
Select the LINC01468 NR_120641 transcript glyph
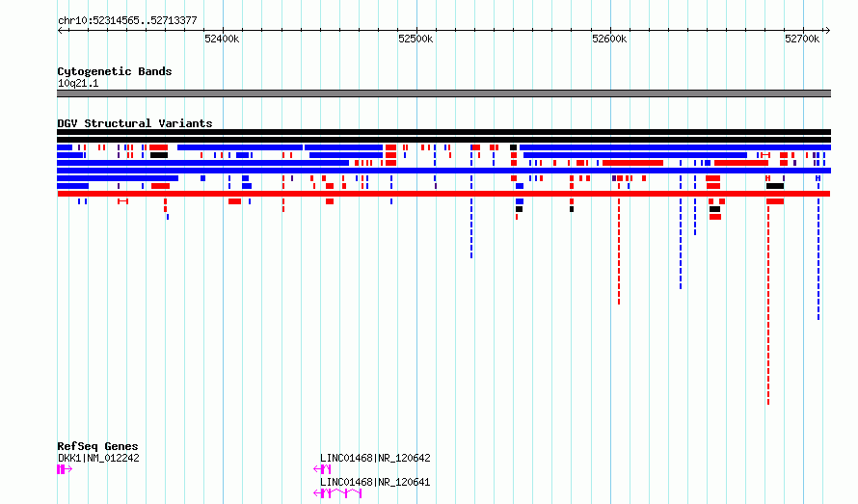coord(337,493)
